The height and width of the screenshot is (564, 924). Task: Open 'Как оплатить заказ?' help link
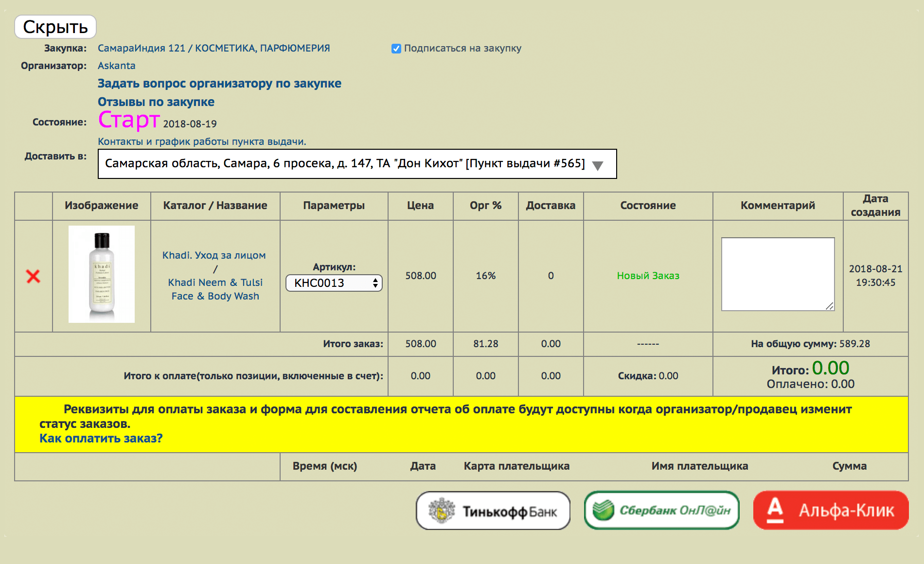[x=101, y=439]
